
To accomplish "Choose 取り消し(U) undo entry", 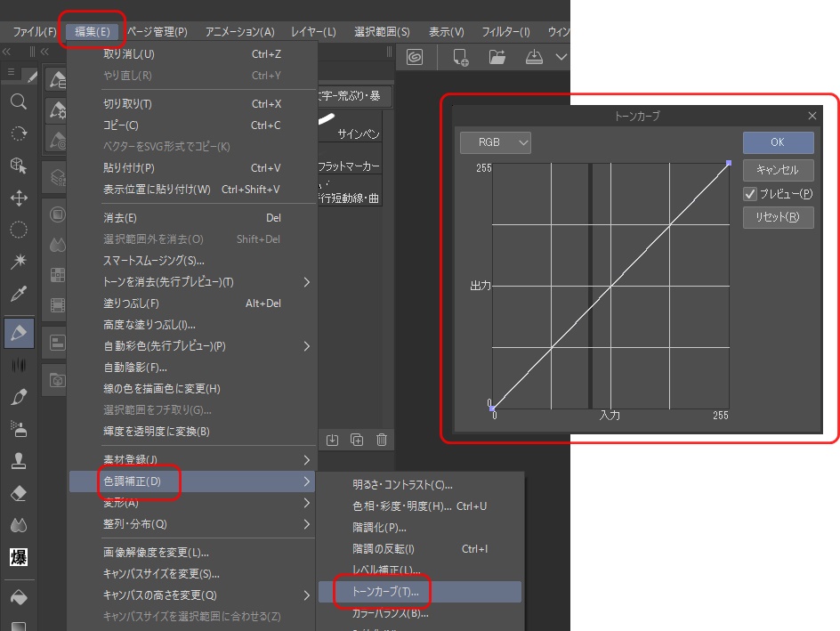I will point(192,54).
